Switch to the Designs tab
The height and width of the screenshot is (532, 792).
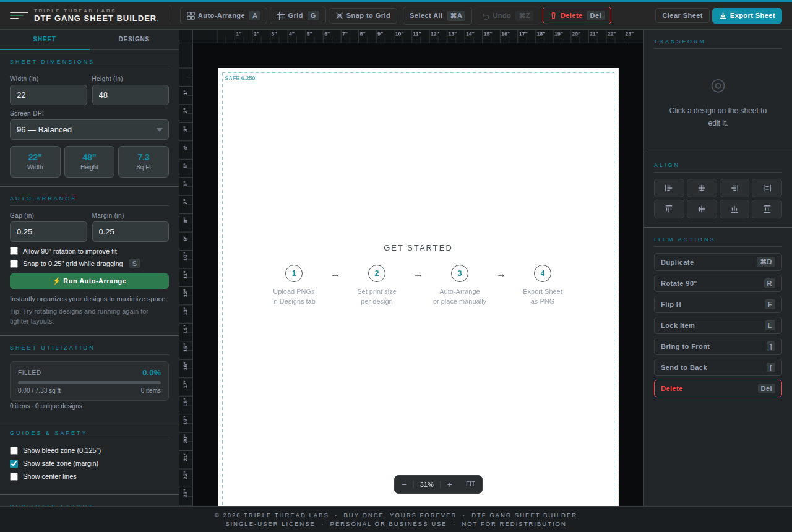coord(134,39)
